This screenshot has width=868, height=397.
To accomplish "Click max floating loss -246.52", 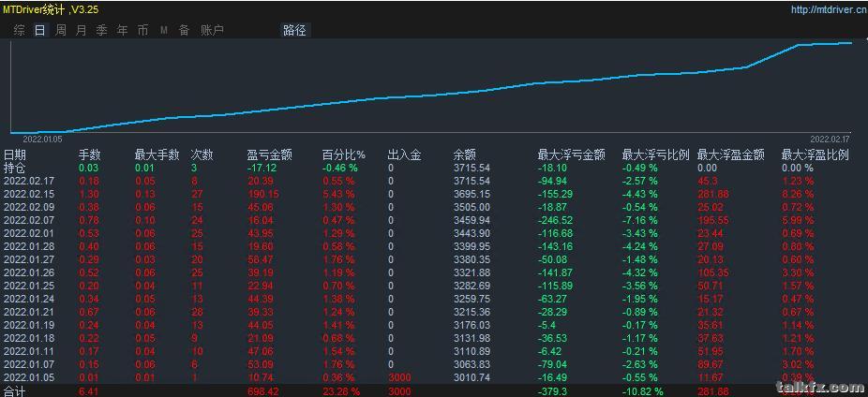I will point(555,220).
